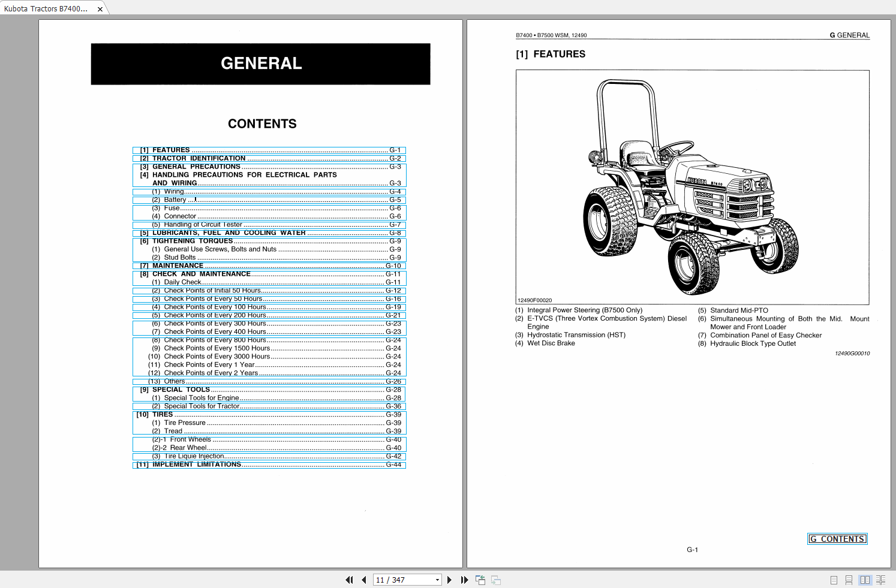Open page selection combo box arrow

437,580
